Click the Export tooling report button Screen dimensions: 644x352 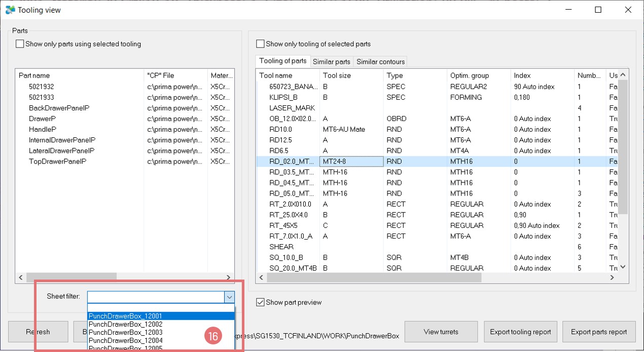[520, 332]
